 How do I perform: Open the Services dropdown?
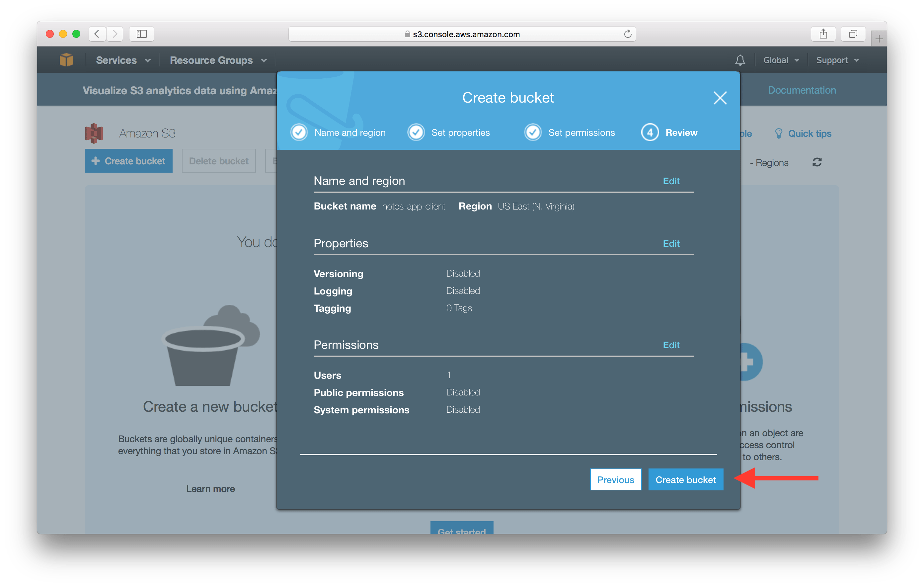coord(122,60)
